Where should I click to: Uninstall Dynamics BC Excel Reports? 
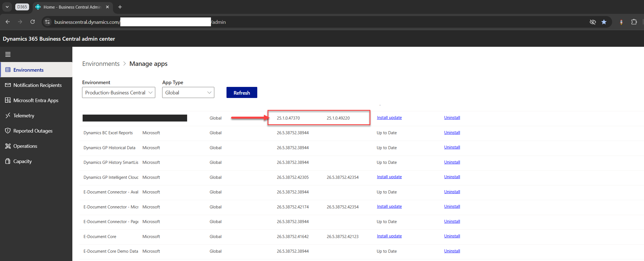(x=452, y=133)
